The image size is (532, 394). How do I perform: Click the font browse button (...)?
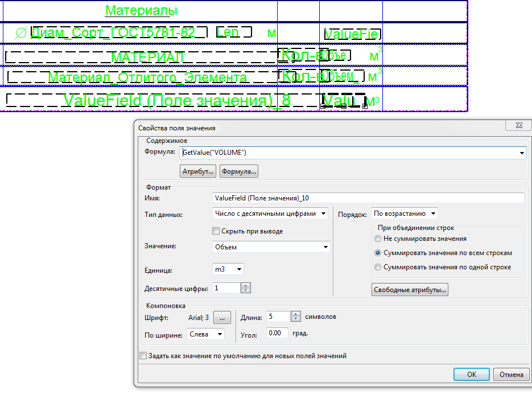click(x=223, y=317)
